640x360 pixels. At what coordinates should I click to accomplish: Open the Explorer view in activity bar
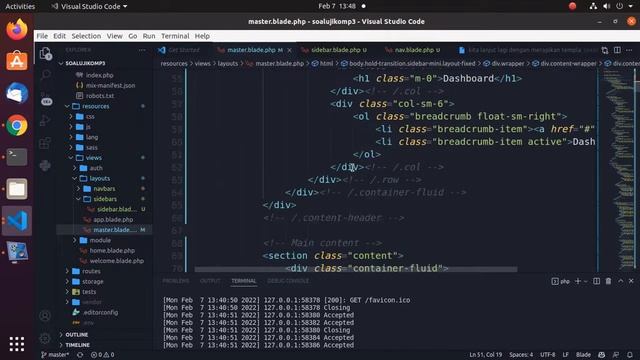pos(45,53)
